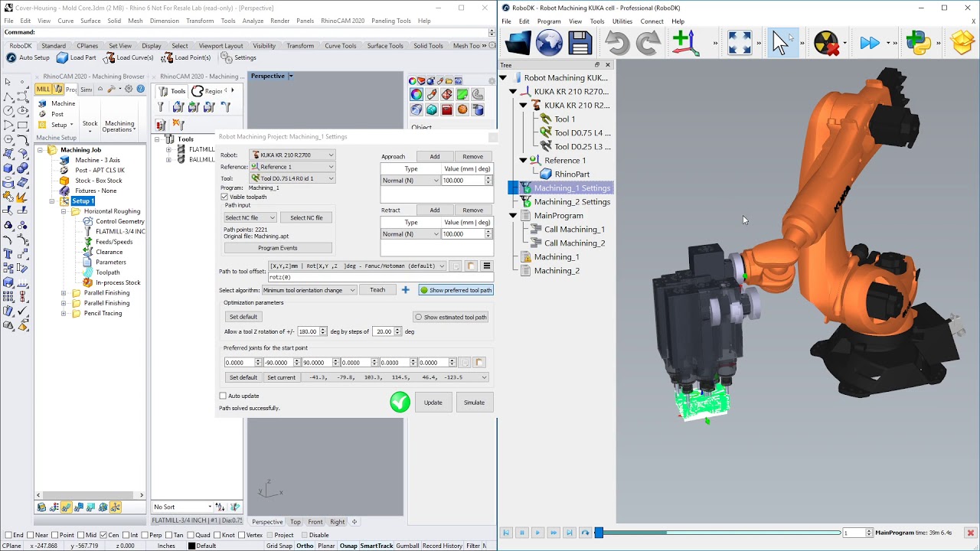The height and width of the screenshot is (551, 980).
Task: Toggle Cen osnap checkbox
Action: point(105,535)
